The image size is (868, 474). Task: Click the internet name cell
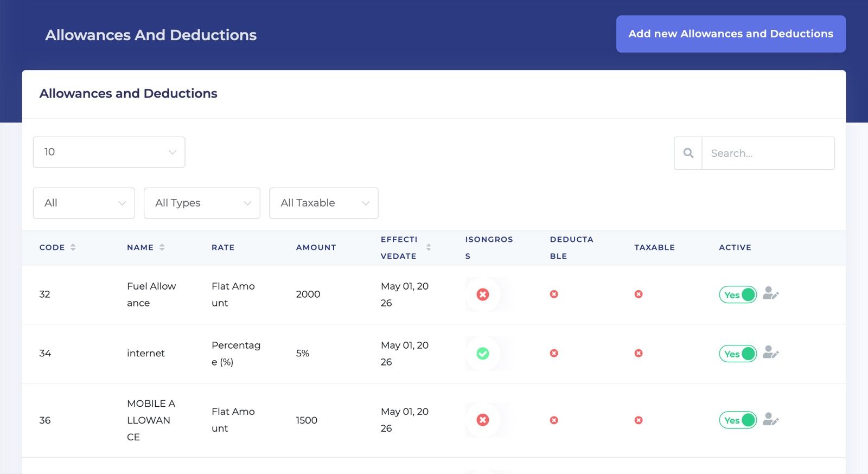coord(146,353)
